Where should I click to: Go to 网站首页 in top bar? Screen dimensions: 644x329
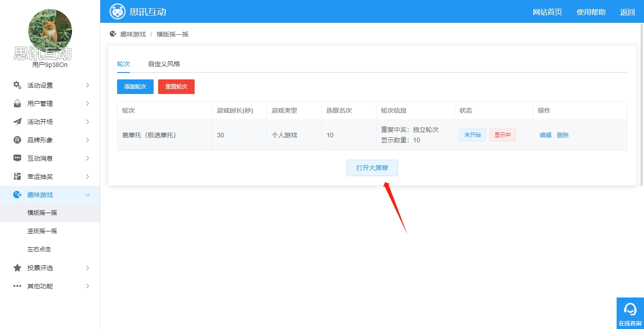coord(547,12)
